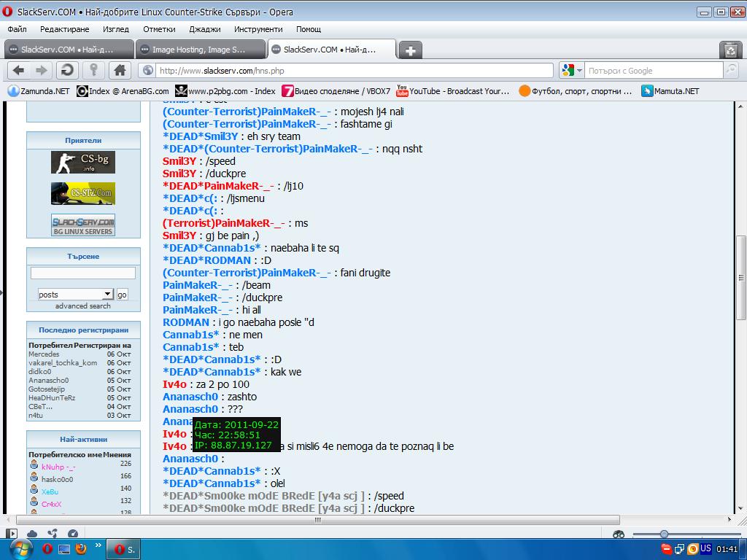Open Mamuta.NET bookmark
747x560 pixels.
point(670,91)
